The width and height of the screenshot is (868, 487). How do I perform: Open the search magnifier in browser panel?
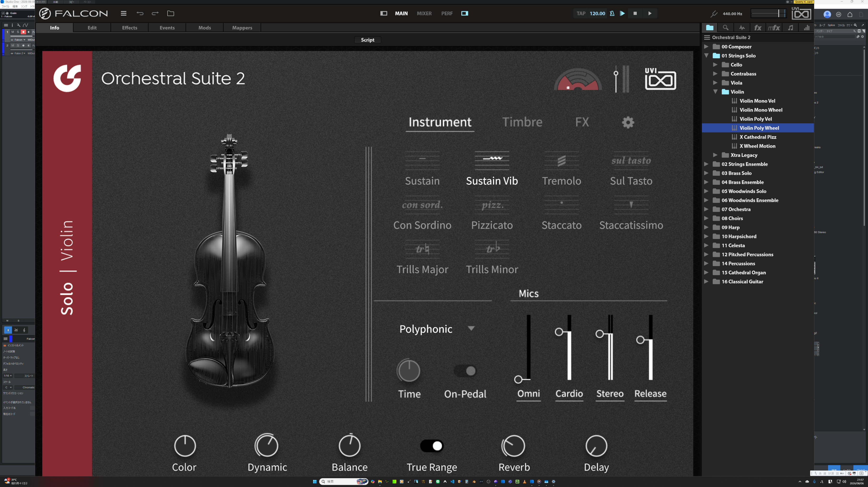[725, 28]
